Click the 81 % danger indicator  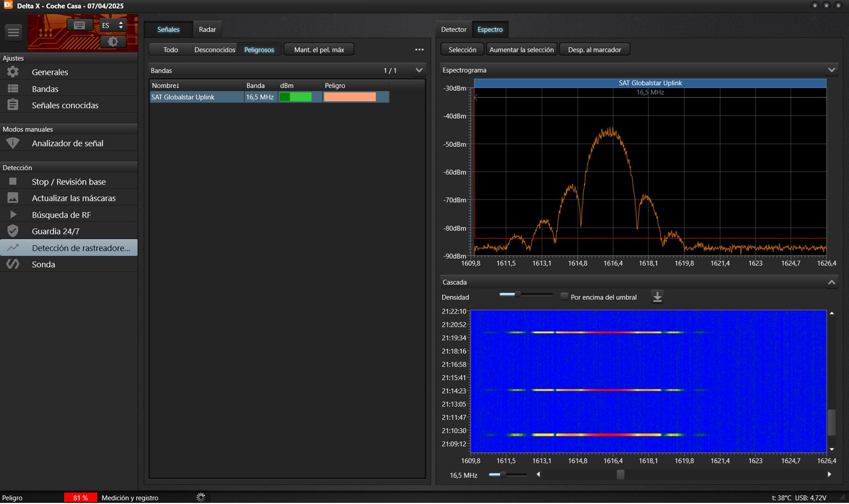(x=81, y=497)
